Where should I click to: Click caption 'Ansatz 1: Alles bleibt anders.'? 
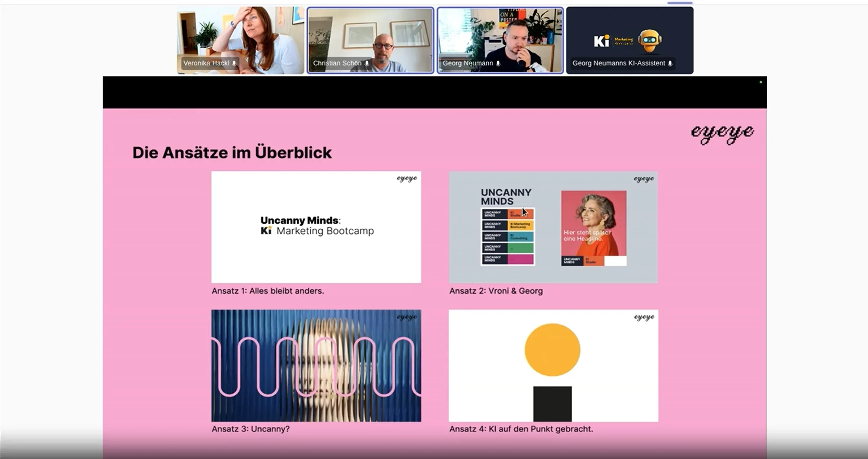point(268,291)
